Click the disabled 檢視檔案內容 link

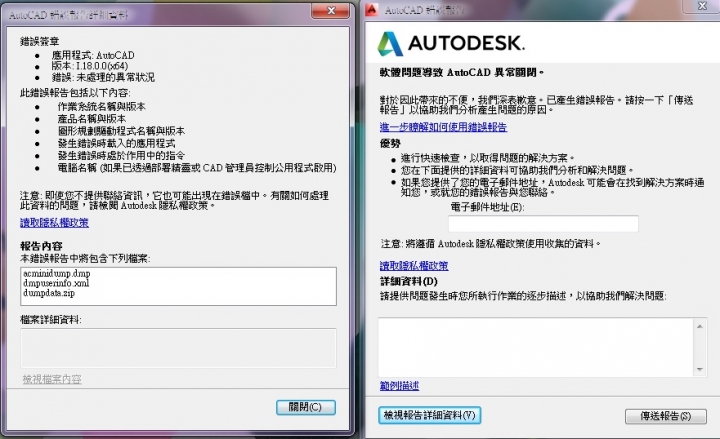[x=52, y=379]
